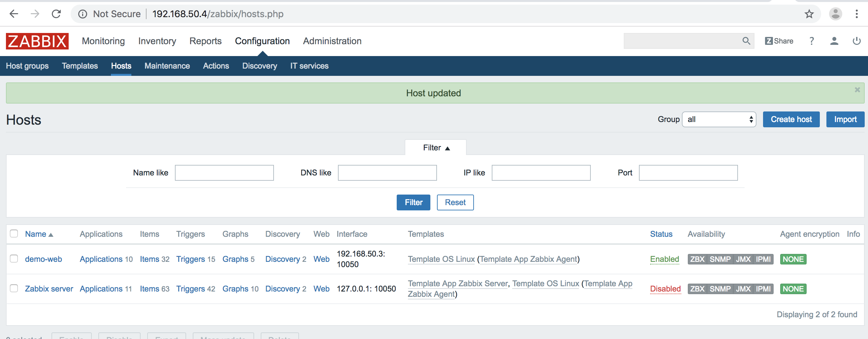This screenshot has height=339, width=868.
Task: Click ZBX availability badge for demo-web
Action: click(697, 259)
